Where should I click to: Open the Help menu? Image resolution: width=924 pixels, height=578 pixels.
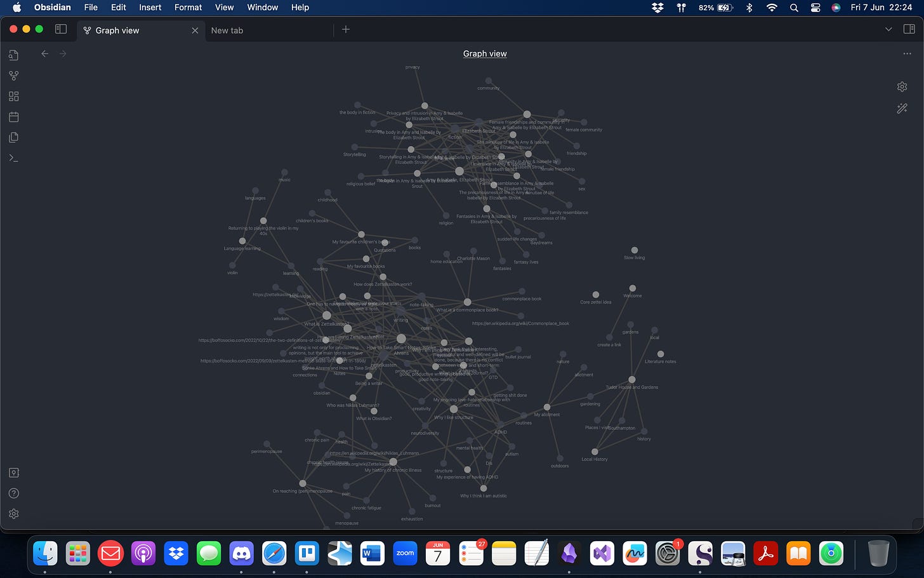tap(300, 8)
